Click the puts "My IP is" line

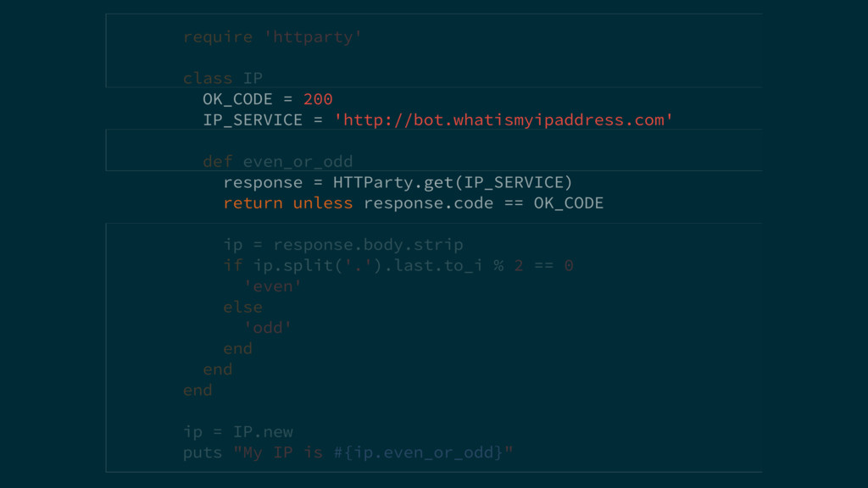pyautogui.click(x=348, y=452)
